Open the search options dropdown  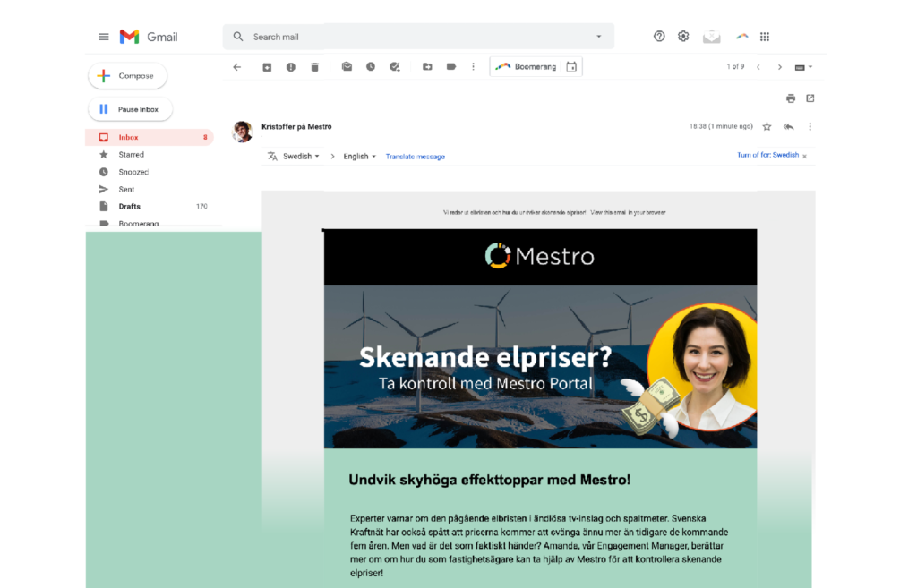[x=598, y=36]
